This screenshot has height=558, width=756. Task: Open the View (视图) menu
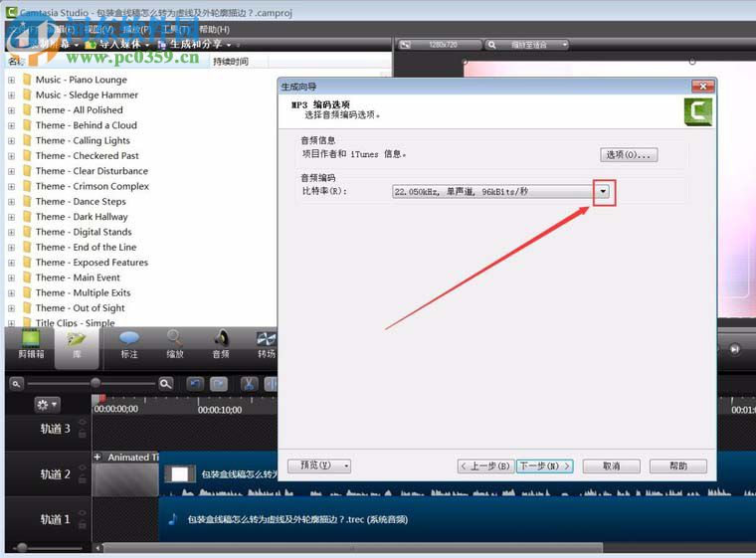tap(99, 30)
